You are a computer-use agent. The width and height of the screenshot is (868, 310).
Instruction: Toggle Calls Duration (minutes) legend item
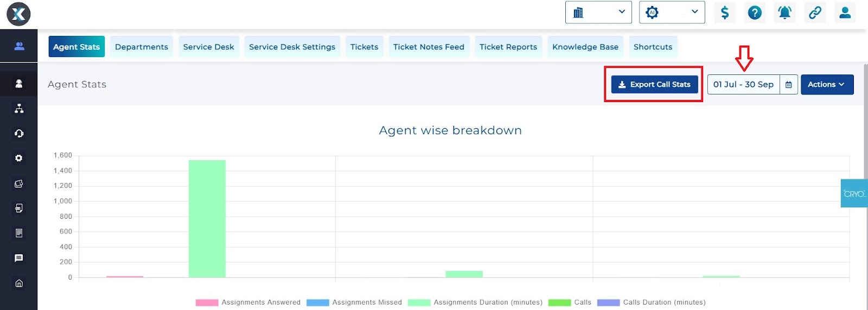[652, 302]
